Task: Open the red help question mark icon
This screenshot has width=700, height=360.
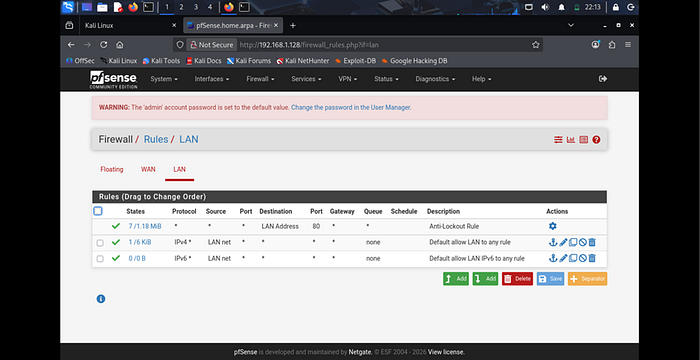Action: click(x=596, y=140)
